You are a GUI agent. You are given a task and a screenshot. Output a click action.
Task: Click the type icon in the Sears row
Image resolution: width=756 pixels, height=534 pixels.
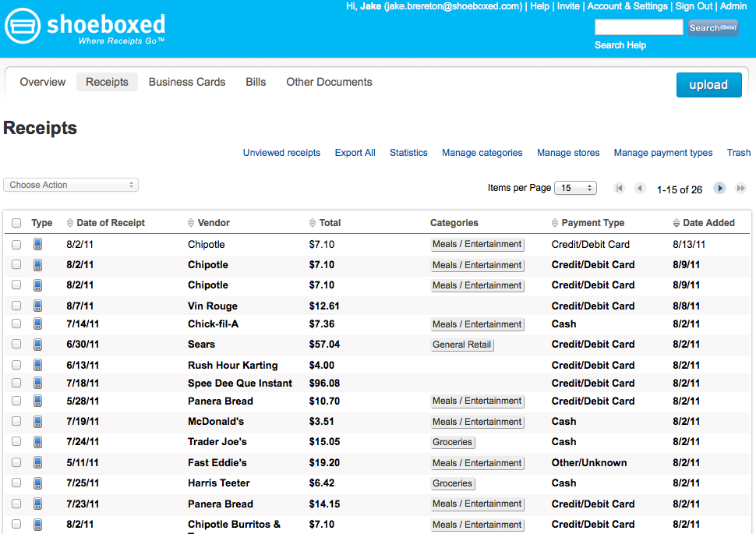point(37,344)
